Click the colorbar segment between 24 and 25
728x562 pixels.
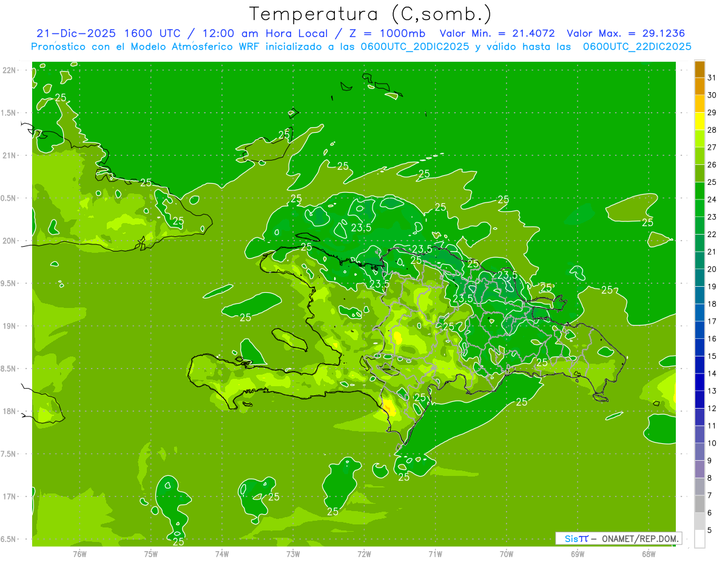[x=699, y=191]
